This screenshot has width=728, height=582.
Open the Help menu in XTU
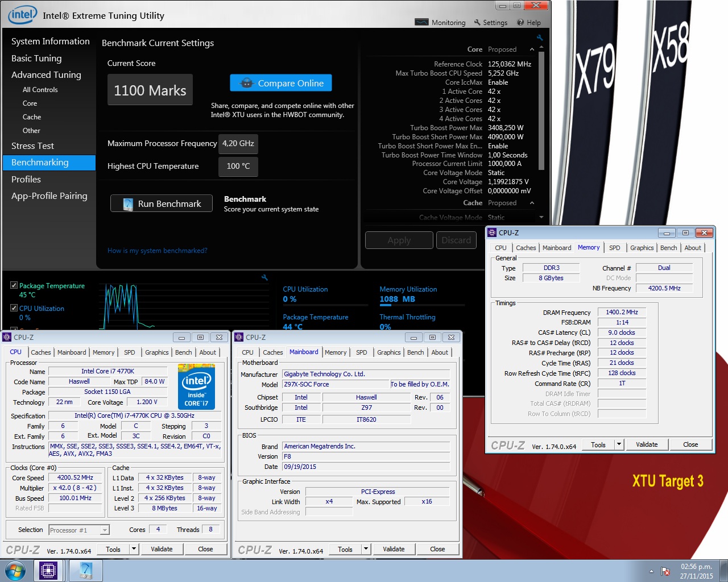tap(529, 22)
